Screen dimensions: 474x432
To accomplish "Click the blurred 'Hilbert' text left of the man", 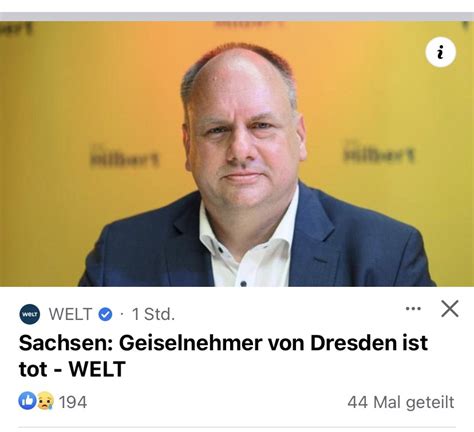I will pyautogui.click(x=125, y=158).
